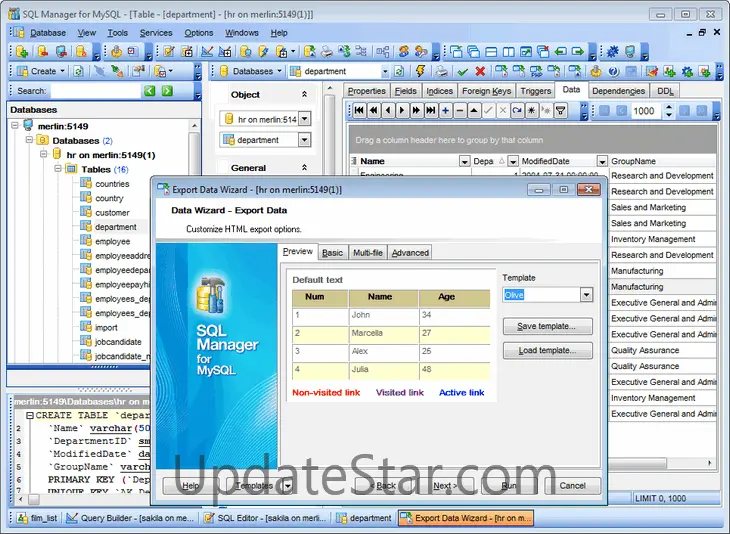The width and height of the screenshot is (730, 534).
Task: Open the data filter funnel icon
Action: tap(561, 111)
